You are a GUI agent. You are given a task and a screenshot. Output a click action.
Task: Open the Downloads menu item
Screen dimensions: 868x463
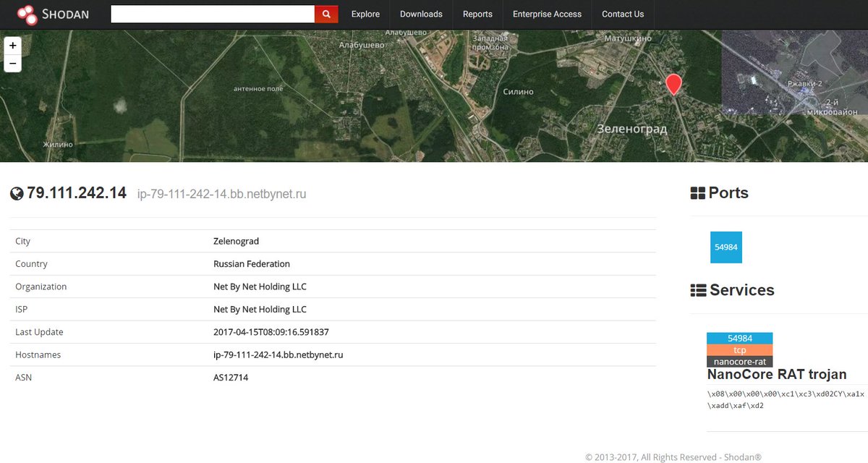421,14
